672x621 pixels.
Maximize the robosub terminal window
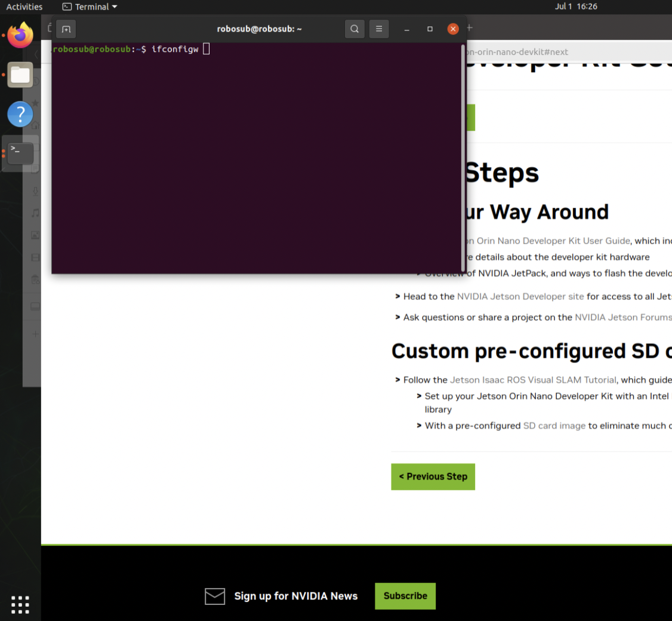(430, 29)
